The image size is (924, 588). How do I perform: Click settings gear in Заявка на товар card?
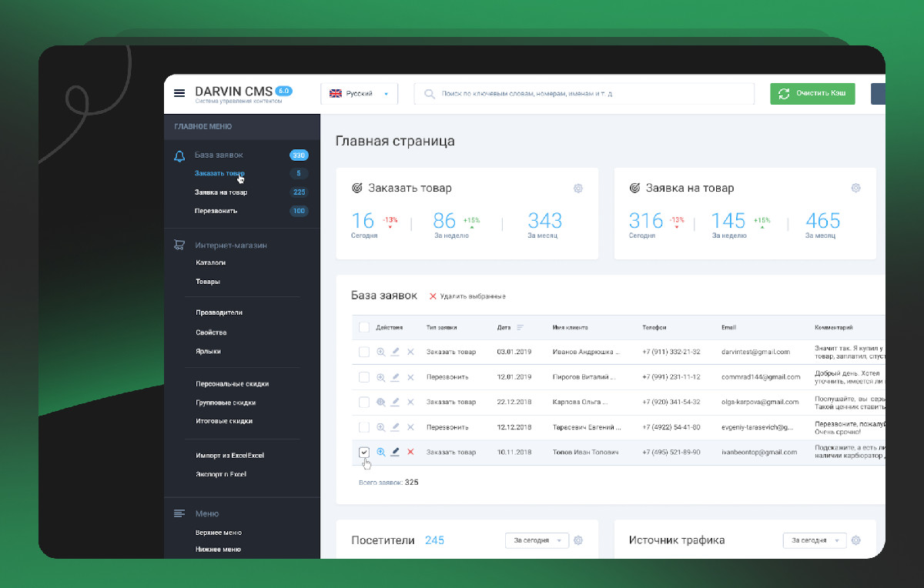[855, 189]
